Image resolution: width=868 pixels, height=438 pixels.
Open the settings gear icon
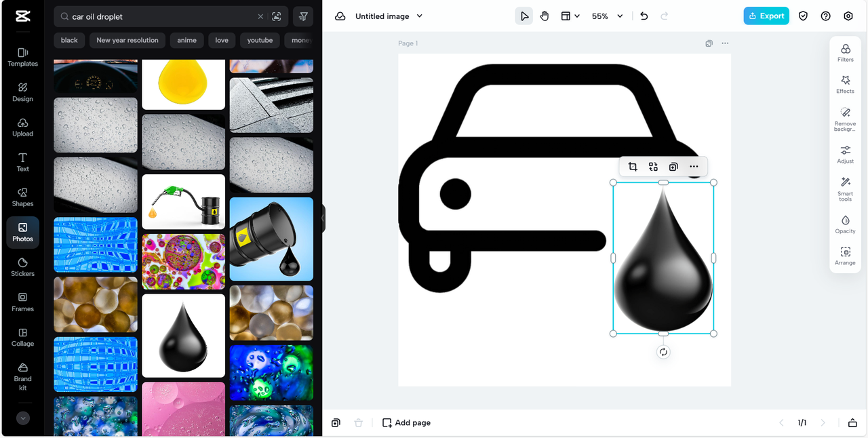click(848, 16)
